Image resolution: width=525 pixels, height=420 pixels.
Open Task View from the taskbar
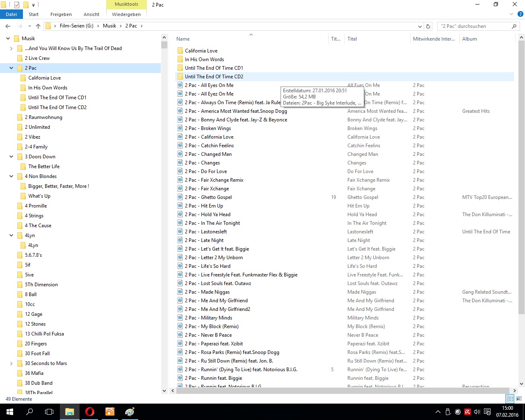click(x=49, y=412)
